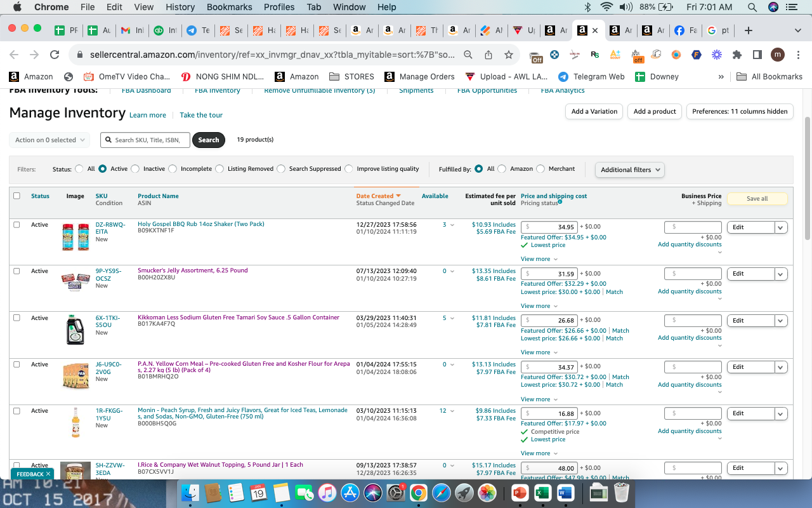Open Edit dropdown arrow for Holy Gospel row
Screen dimensions: 812x508
[x=781, y=227]
